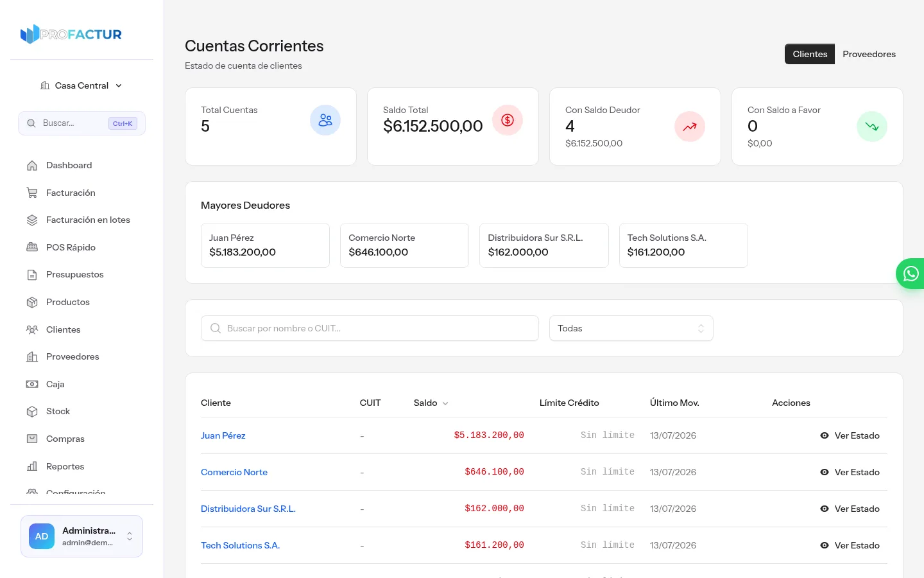Click the Saldo Total $6.152.500,00 value
The image size is (924, 578).
[x=433, y=126]
